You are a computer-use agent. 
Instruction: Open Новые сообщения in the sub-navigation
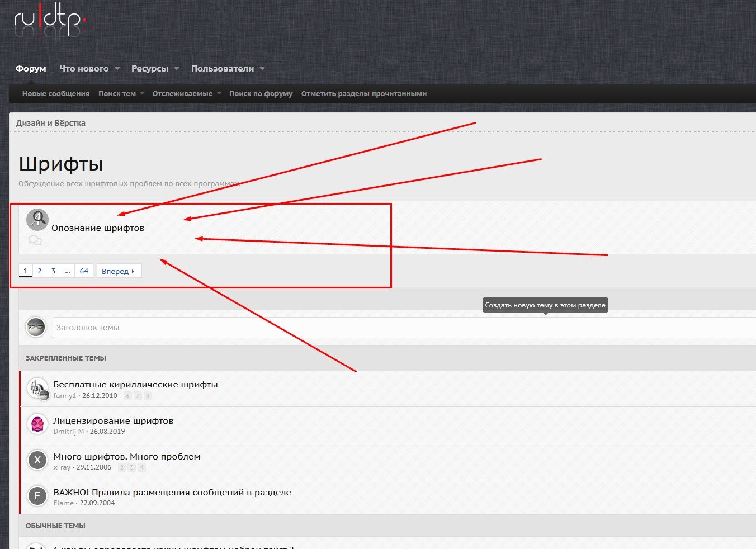[x=56, y=94]
